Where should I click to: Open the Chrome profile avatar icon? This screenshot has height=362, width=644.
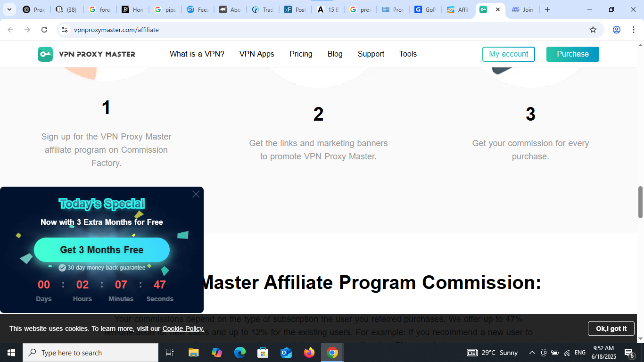[x=617, y=30]
